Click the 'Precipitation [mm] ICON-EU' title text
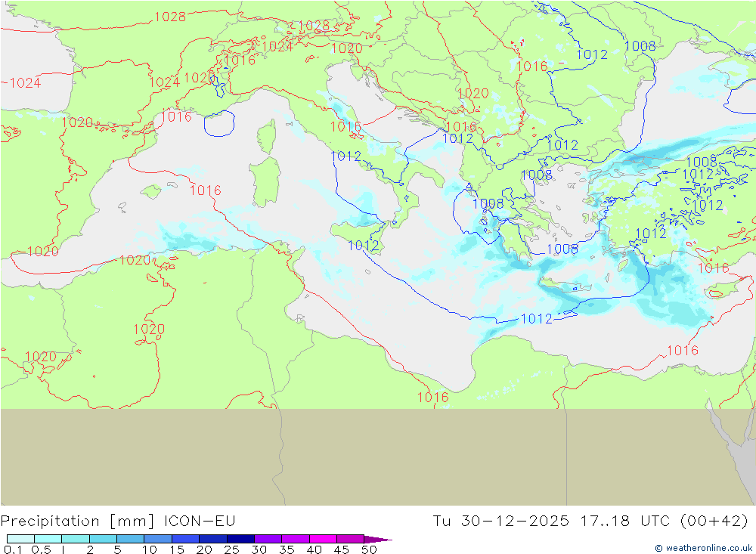 click(x=118, y=522)
